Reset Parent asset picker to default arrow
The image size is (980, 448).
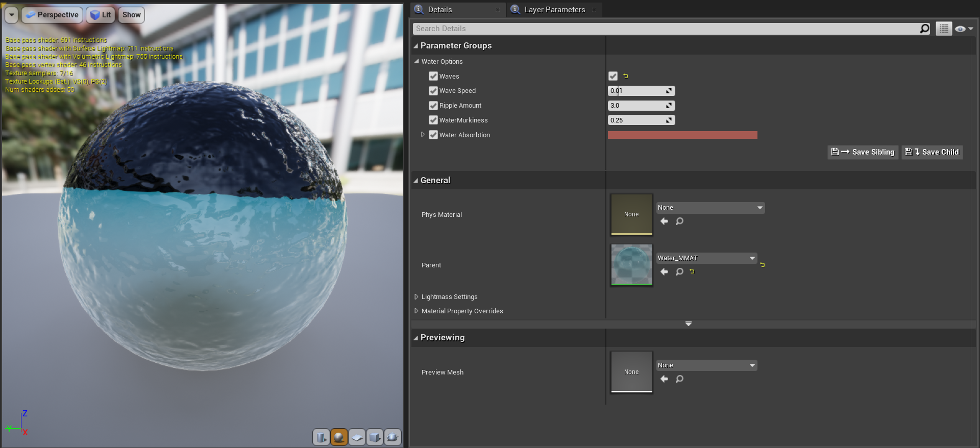click(x=692, y=271)
